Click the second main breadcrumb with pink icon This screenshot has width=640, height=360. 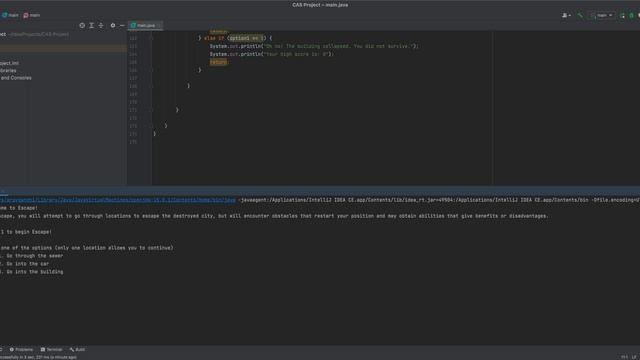pos(32,15)
